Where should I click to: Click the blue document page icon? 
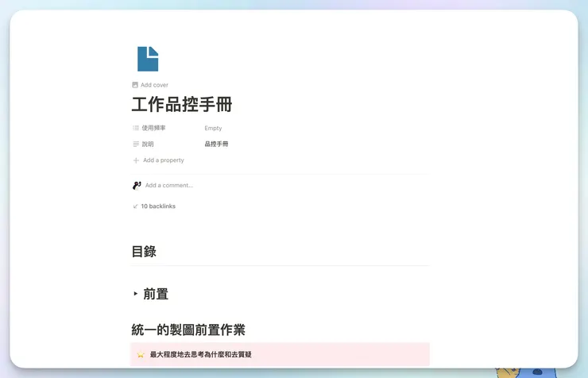coord(148,59)
